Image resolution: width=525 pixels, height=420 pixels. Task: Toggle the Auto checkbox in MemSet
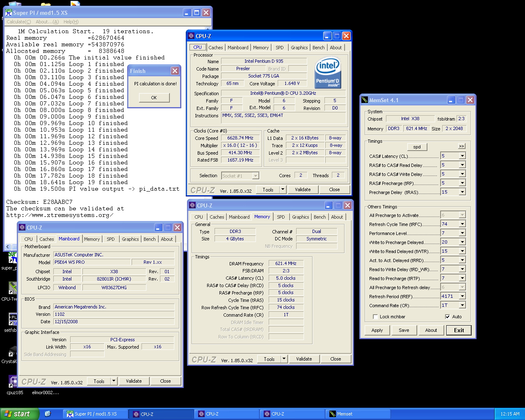(447, 317)
